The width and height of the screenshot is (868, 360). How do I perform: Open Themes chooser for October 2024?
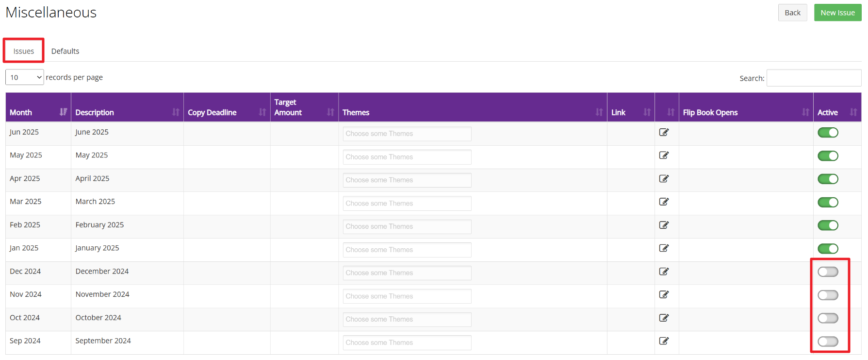point(407,319)
